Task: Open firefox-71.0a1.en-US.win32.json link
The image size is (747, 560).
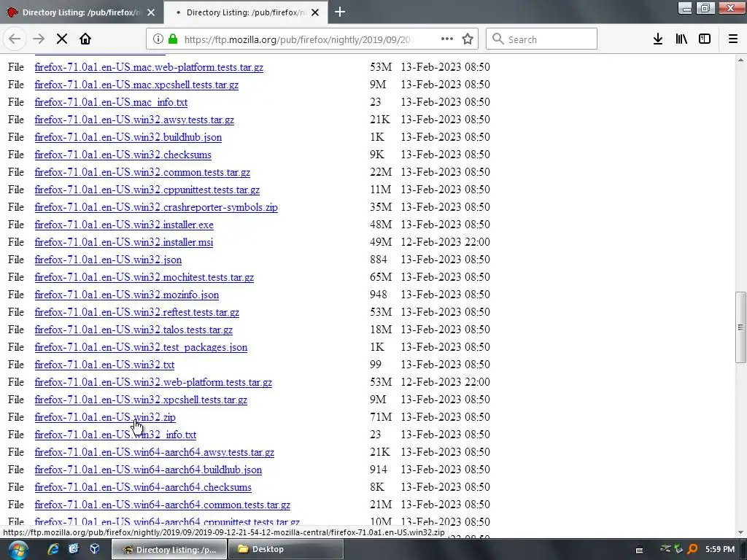Action: (x=108, y=260)
